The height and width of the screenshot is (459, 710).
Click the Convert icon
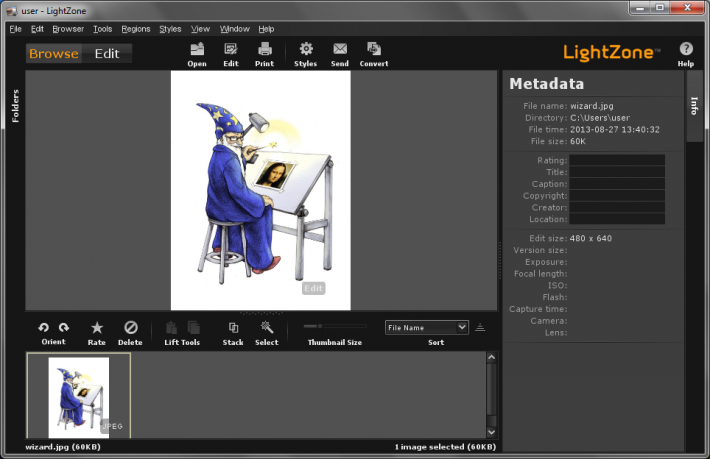(374, 49)
